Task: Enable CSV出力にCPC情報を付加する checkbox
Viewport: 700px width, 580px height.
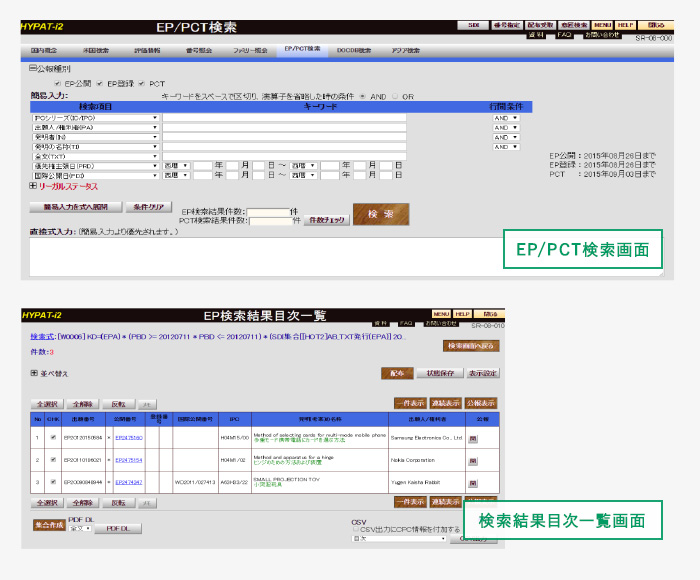Action: pyautogui.click(x=356, y=529)
